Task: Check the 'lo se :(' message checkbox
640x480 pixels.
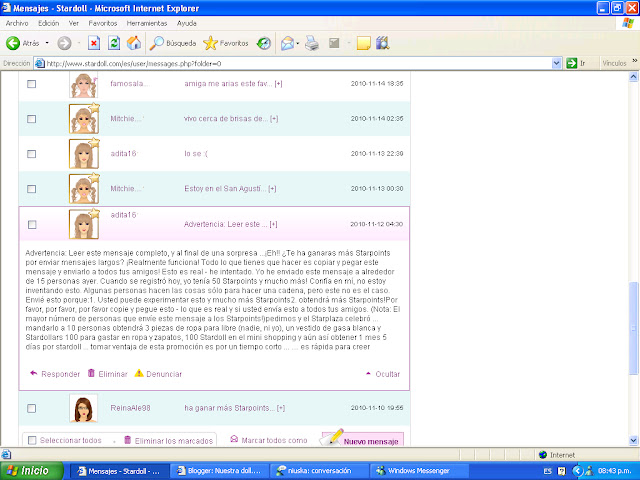Action: point(31,154)
